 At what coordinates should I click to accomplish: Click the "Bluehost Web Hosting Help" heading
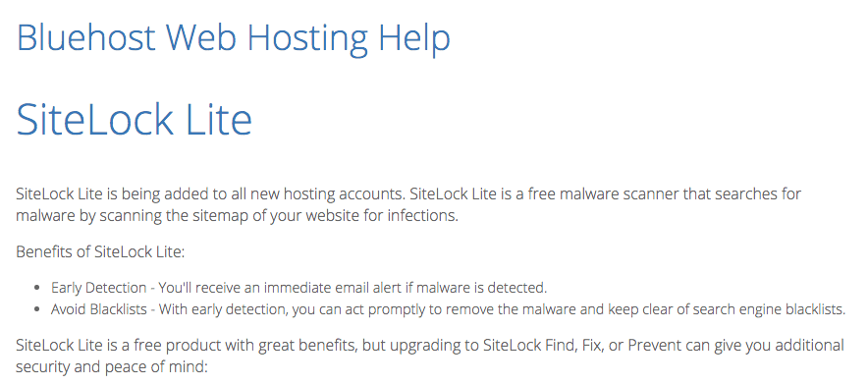coord(233,38)
